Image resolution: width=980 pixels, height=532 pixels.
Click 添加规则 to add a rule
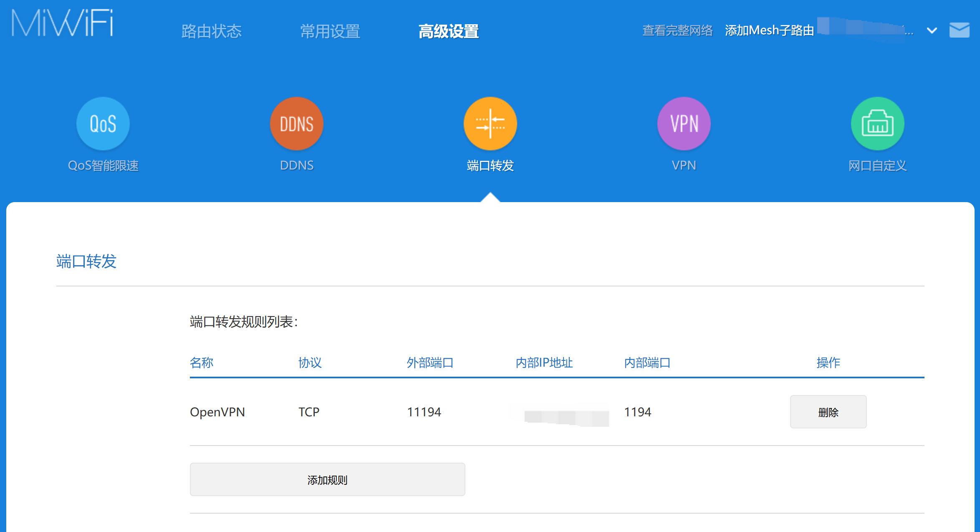coord(327,479)
